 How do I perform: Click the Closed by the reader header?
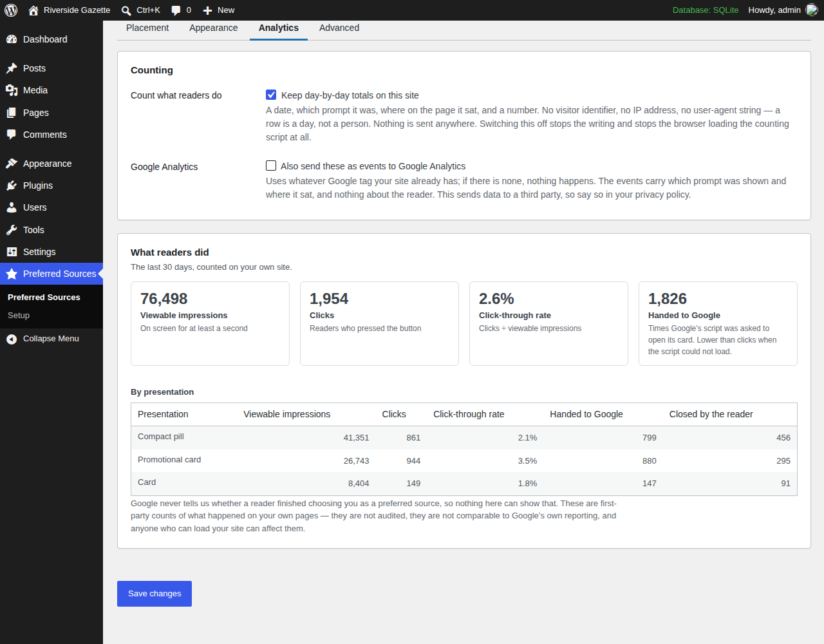click(711, 414)
